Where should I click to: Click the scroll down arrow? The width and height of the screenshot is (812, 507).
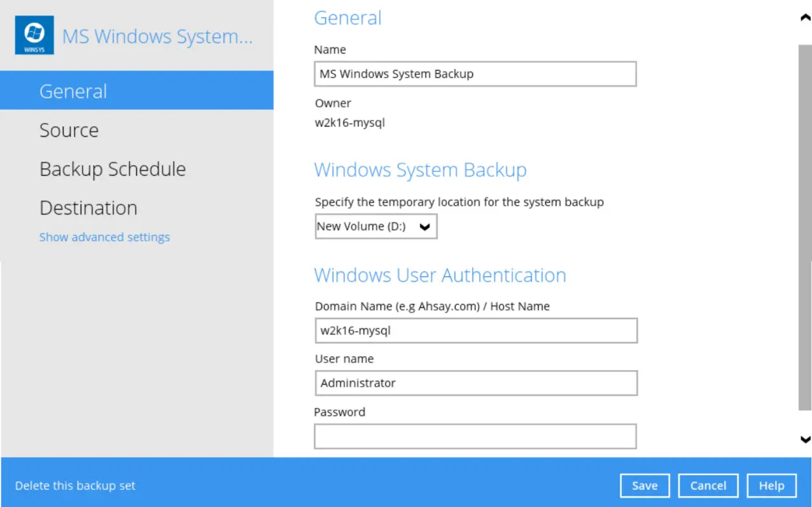[x=805, y=439]
